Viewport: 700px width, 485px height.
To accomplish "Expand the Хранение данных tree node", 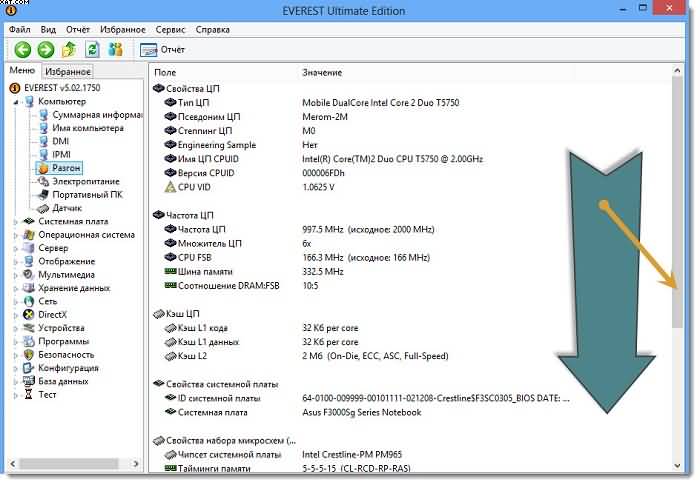I will [15, 288].
